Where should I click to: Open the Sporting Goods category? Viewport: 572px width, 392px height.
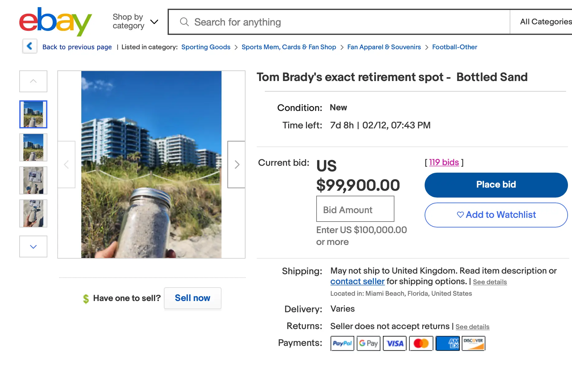[x=206, y=47]
